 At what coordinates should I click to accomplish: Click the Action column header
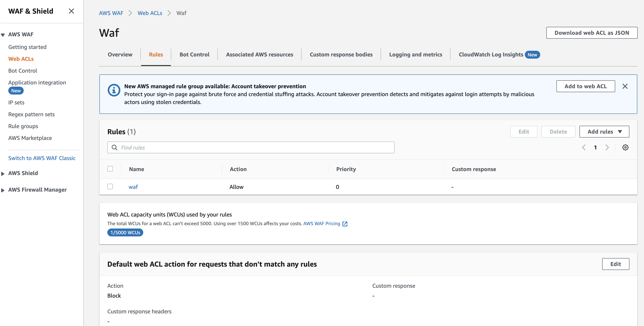(238, 169)
